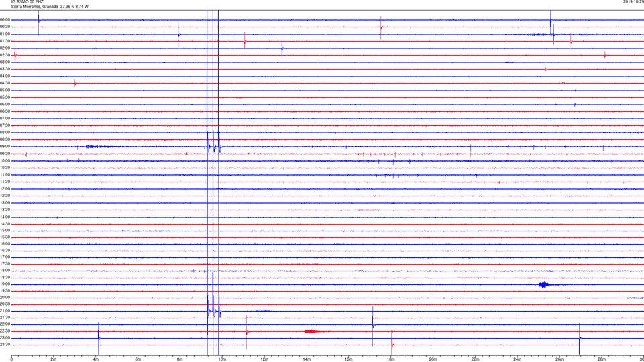Click the 23:30 row label
644x362 pixels.
tap(5, 345)
